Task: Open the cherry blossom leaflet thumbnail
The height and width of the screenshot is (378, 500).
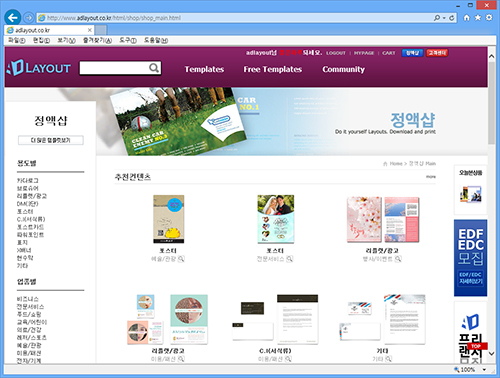Action: pyautogui.click(x=383, y=219)
